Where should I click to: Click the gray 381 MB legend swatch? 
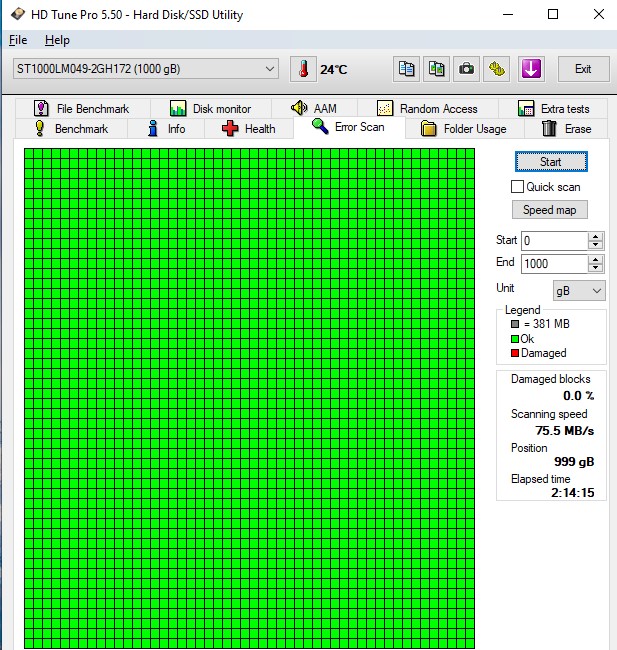point(515,324)
